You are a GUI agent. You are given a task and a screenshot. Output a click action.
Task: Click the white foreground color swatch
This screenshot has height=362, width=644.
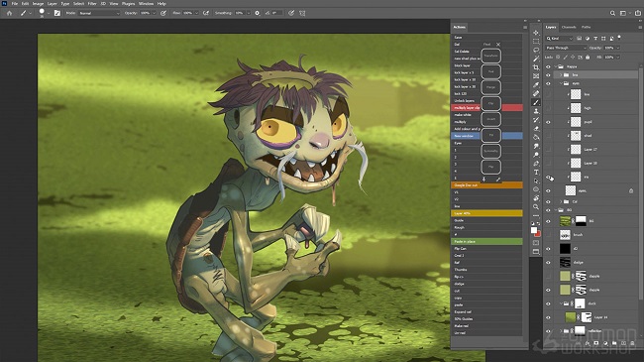click(x=534, y=230)
